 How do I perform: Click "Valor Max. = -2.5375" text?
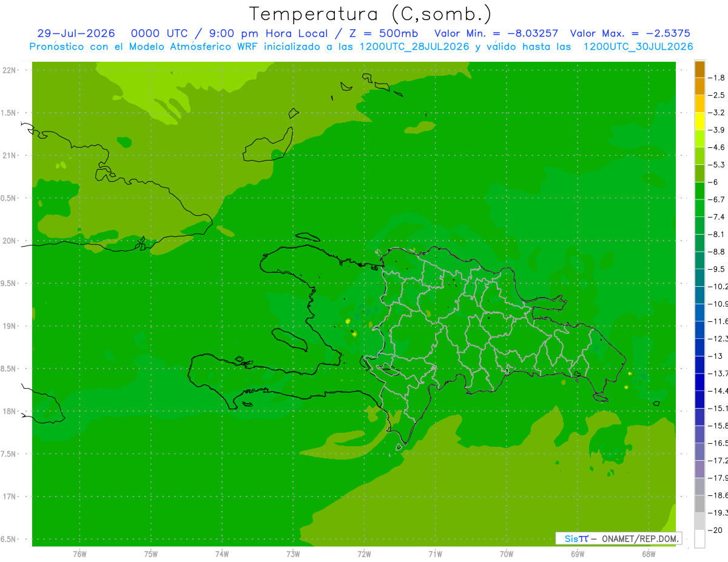[630, 33]
